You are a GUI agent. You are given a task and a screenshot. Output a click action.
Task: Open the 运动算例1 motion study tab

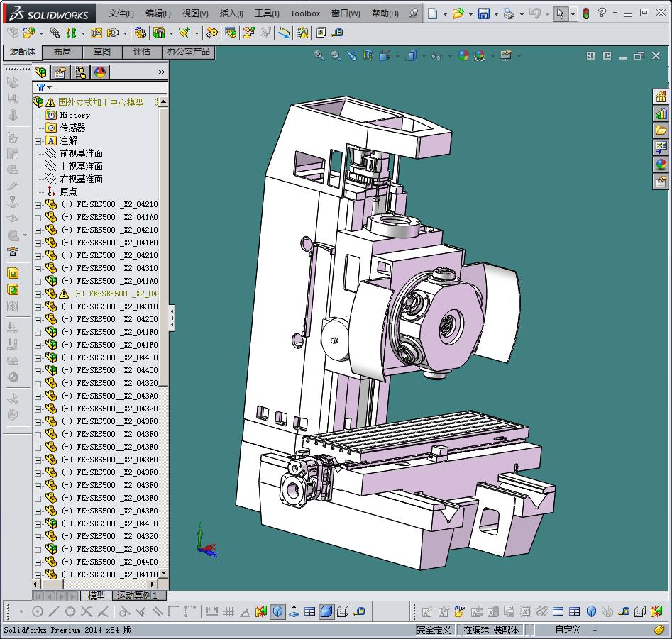[x=138, y=596]
